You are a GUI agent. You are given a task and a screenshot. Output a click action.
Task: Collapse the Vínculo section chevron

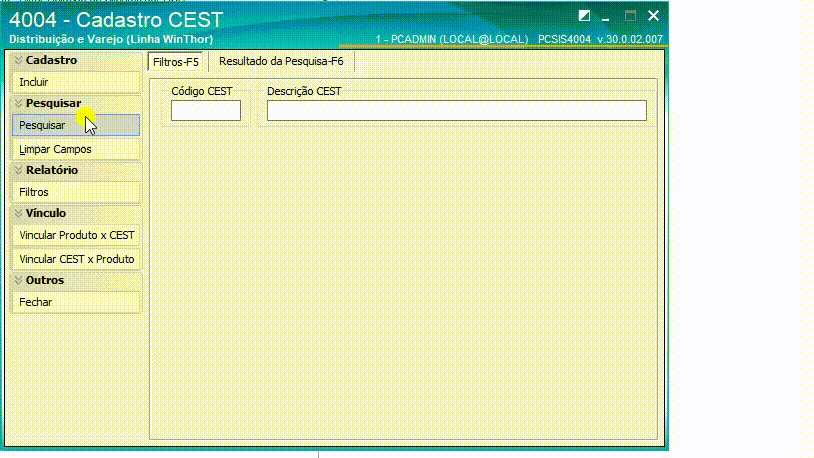[18, 213]
